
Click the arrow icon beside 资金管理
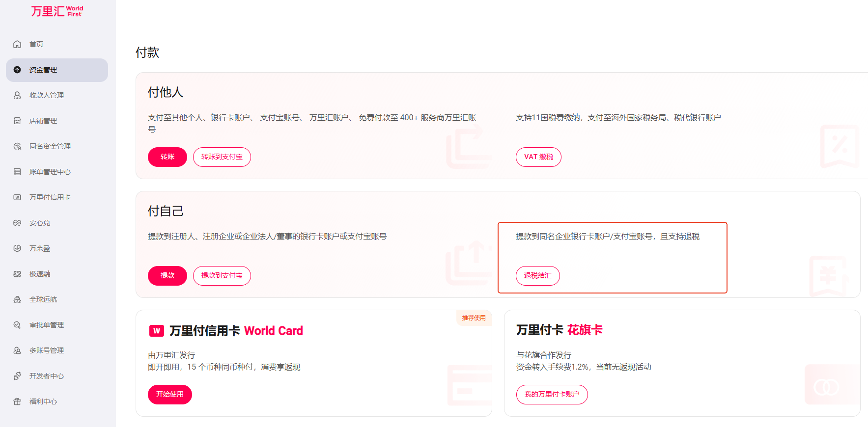pos(17,70)
